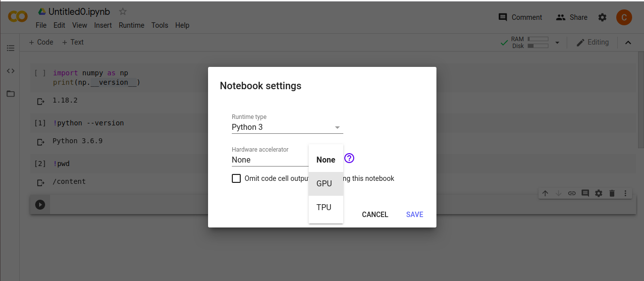Open the Runtime type Python 3 dropdown

pyautogui.click(x=287, y=127)
